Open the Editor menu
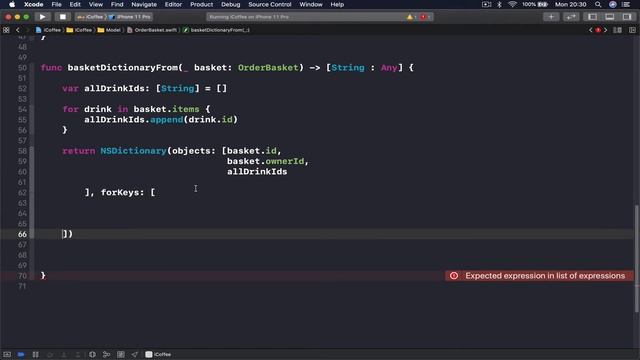The width and height of the screenshot is (640, 360). tap(173, 4)
